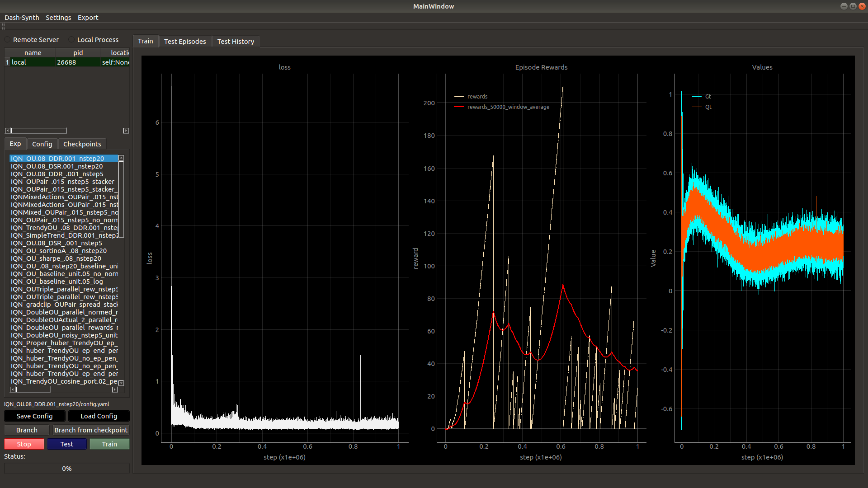Viewport: 868px width, 488px height.
Task: Click the 'pid' column header
Action: click(78, 53)
